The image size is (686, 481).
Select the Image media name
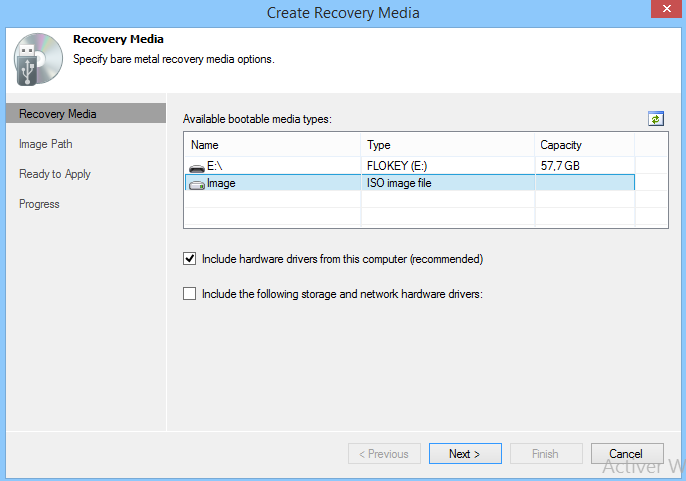(221, 183)
